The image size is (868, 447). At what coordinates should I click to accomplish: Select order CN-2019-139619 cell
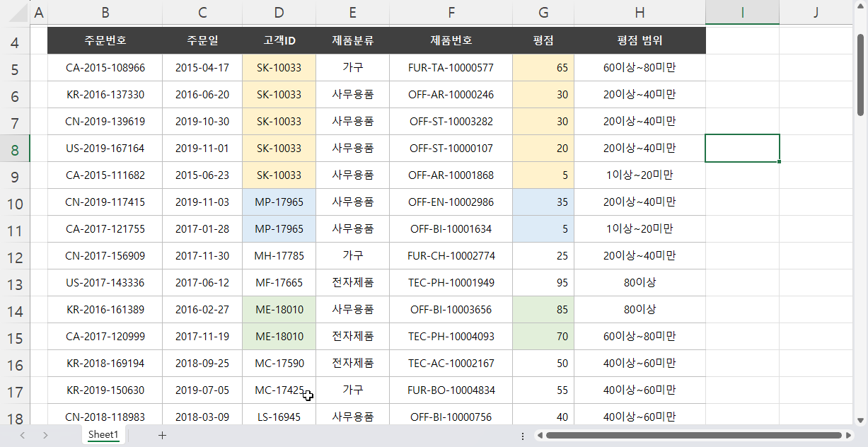(105, 122)
